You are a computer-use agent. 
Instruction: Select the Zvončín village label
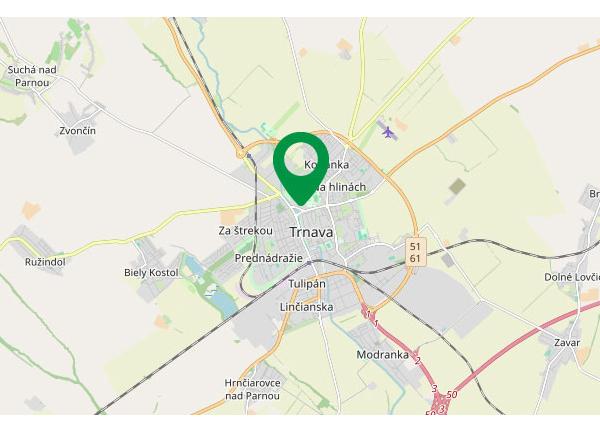point(77,131)
